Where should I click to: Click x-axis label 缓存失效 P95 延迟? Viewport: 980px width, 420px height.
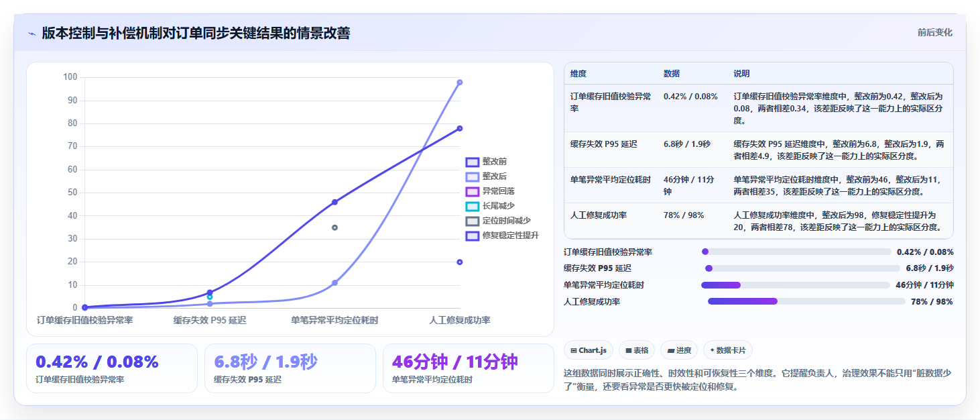[210, 320]
